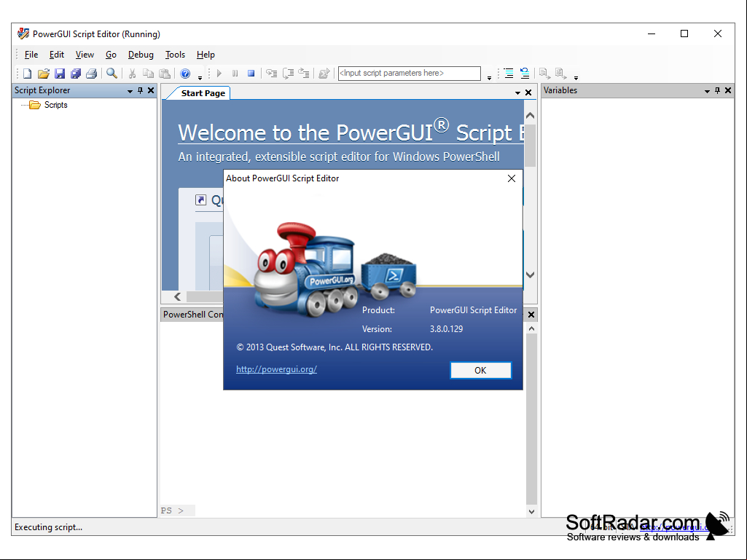Click the Paste clipboard icon

[165, 74]
